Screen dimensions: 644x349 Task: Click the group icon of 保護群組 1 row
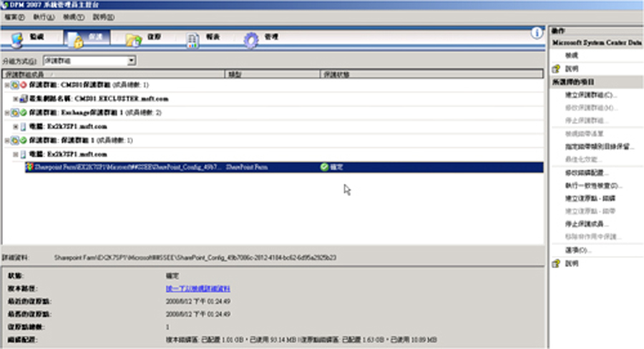(x=15, y=140)
